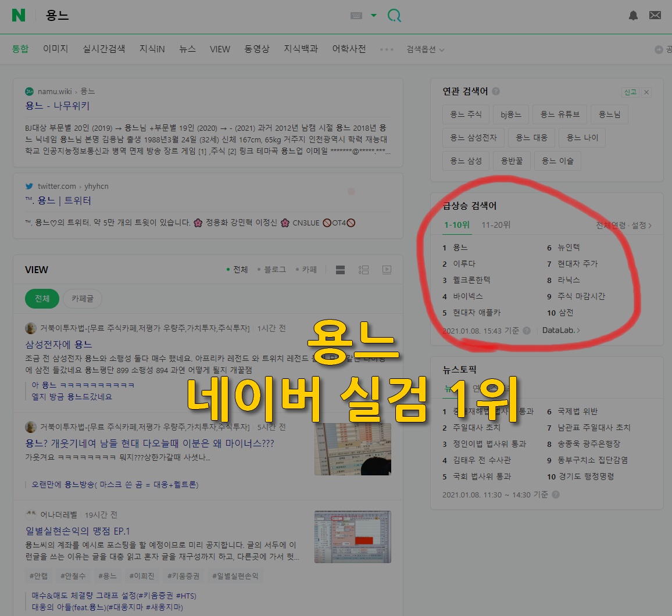Switch to the VIEW tab

point(220,49)
